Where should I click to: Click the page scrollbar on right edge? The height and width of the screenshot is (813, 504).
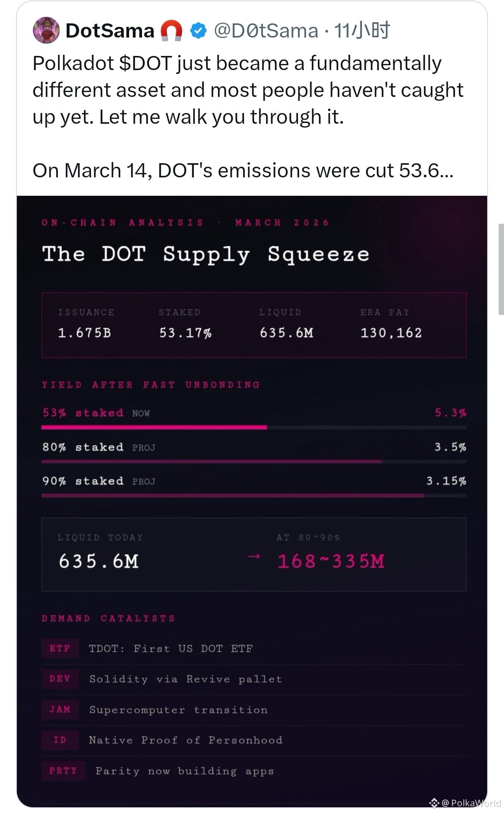click(501, 269)
